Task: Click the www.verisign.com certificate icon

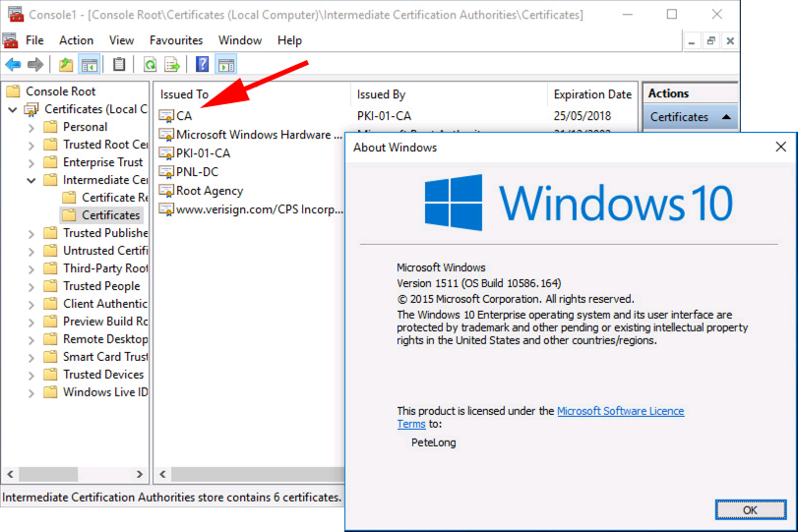Action: pos(166,209)
